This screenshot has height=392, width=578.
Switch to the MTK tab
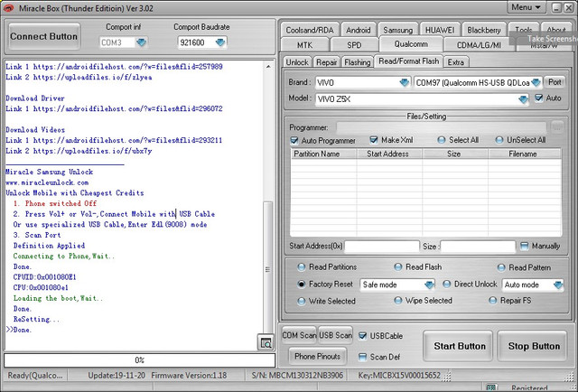pos(304,45)
